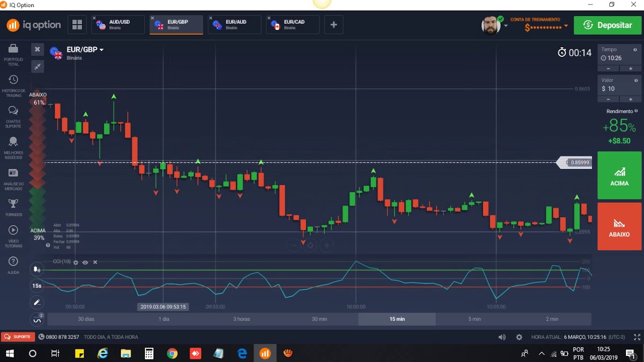Open Vídeo Tutoriais play icon
The width and height of the screenshot is (644, 362).
[13, 230]
